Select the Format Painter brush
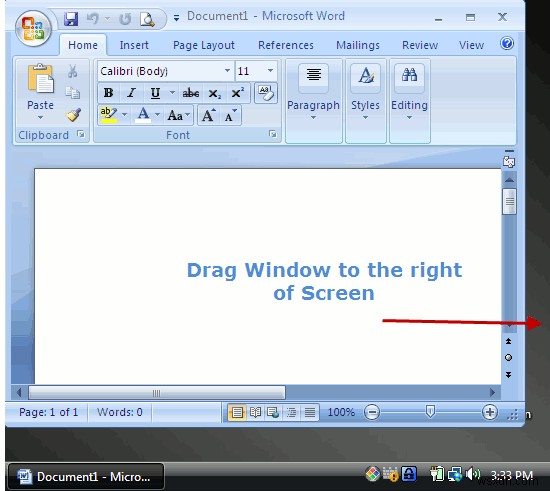 [74, 115]
